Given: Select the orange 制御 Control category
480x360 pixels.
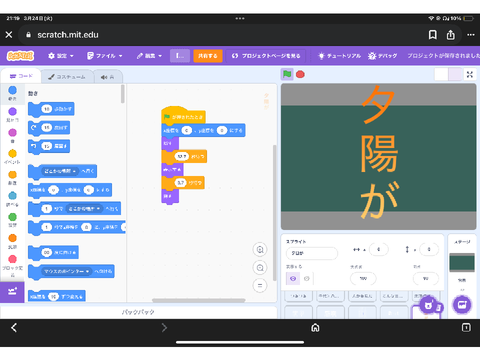Looking at the screenshot, I should click(12, 178).
